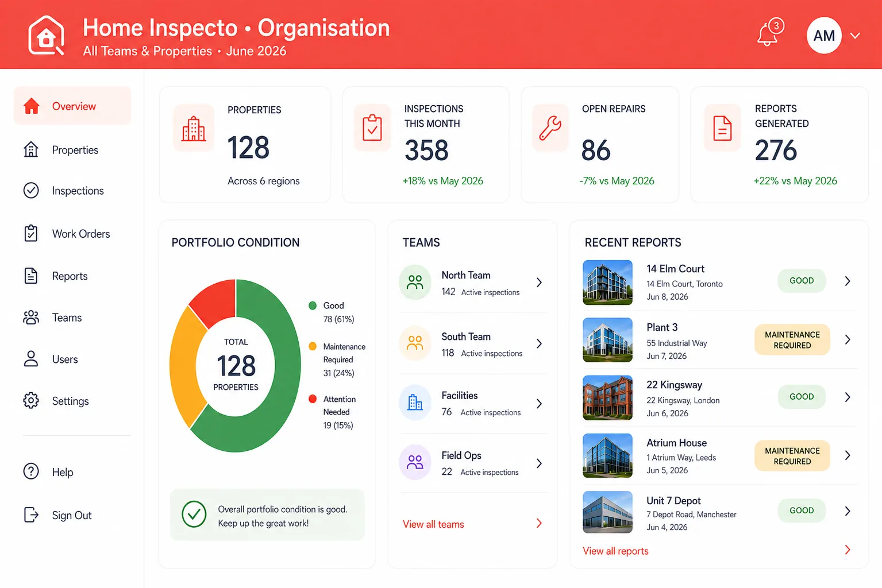This screenshot has height=588, width=882.
Task: Click Maintenance Required badge for Atrium House
Action: click(x=792, y=456)
